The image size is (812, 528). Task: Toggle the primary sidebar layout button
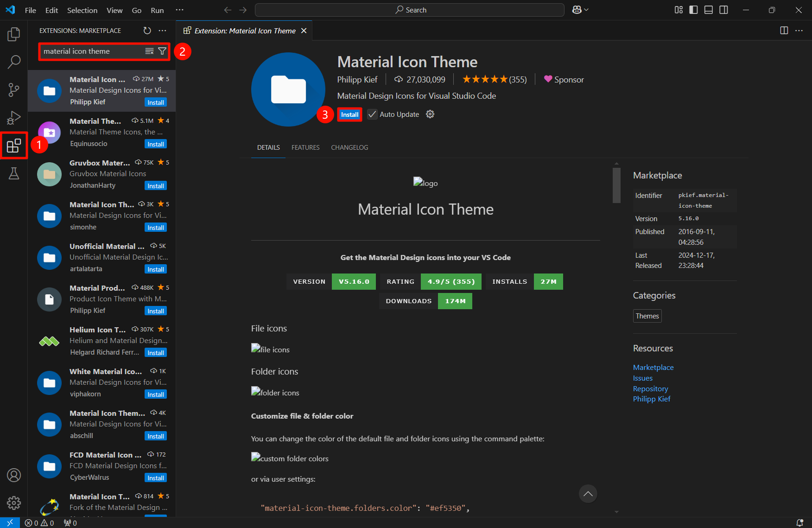[x=693, y=10]
